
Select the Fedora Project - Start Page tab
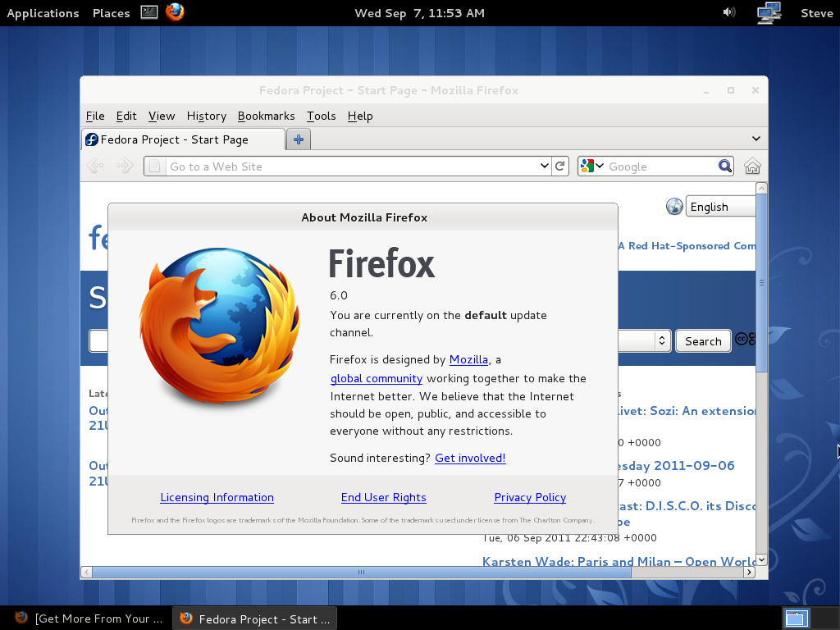(183, 139)
